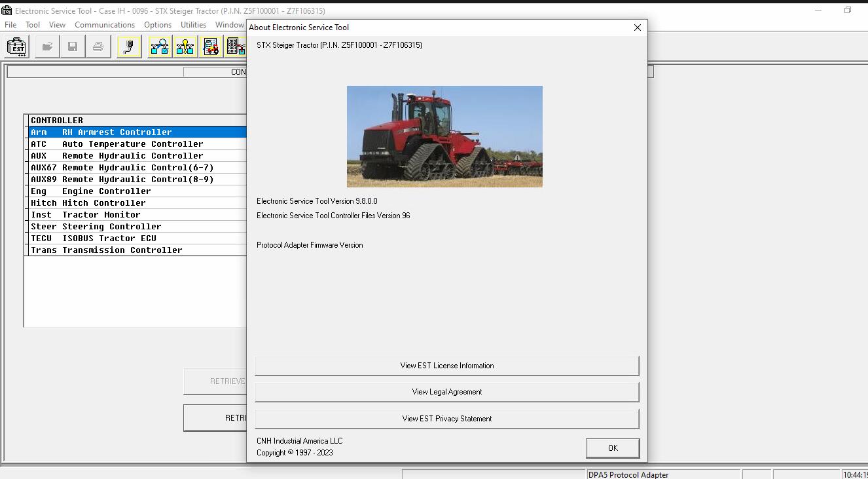The width and height of the screenshot is (868, 479).
Task: Click the EST toolbox icon
Action: tap(17, 47)
